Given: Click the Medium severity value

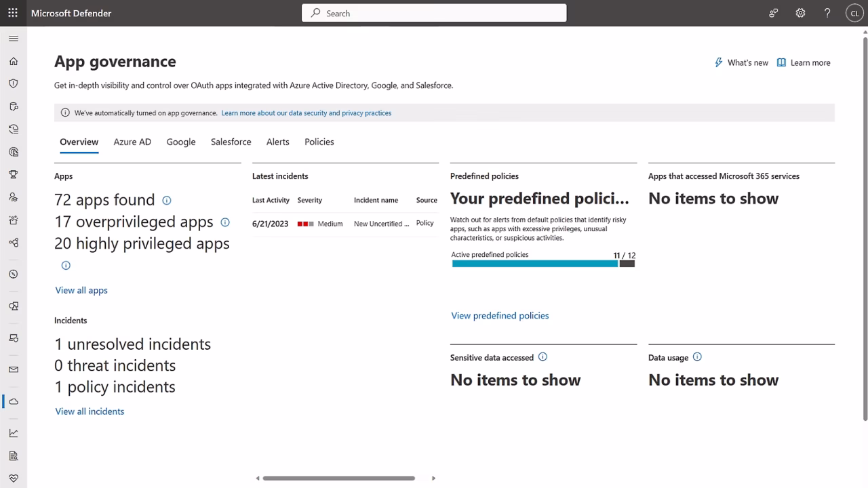Looking at the screenshot, I should [x=320, y=224].
